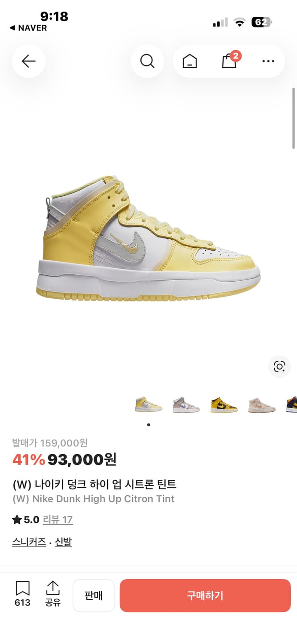Go to home via house icon
The height and width of the screenshot is (644, 297).
pyautogui.click(x=190, y=61)
